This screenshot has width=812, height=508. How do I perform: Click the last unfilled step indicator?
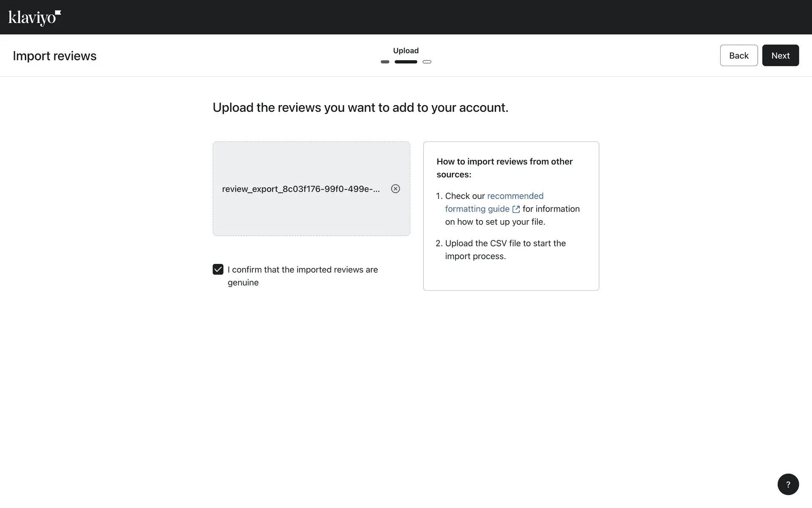pyautogui.click(x=427, y=62)
